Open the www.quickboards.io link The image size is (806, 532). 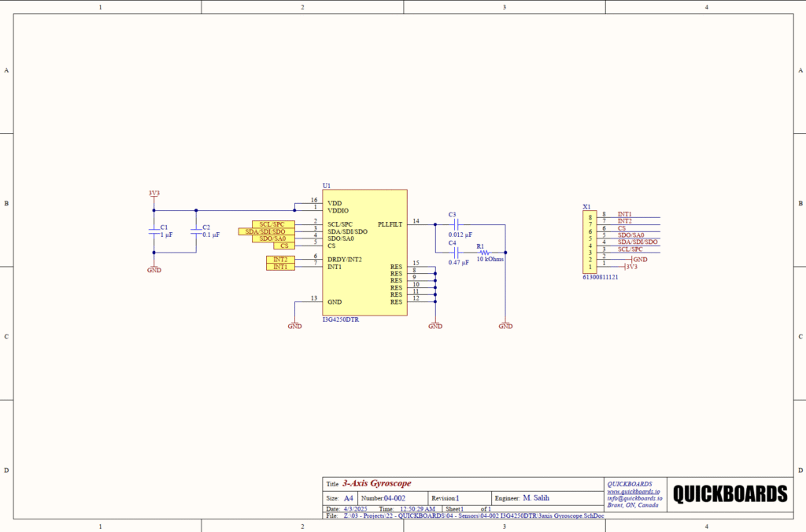632,491
